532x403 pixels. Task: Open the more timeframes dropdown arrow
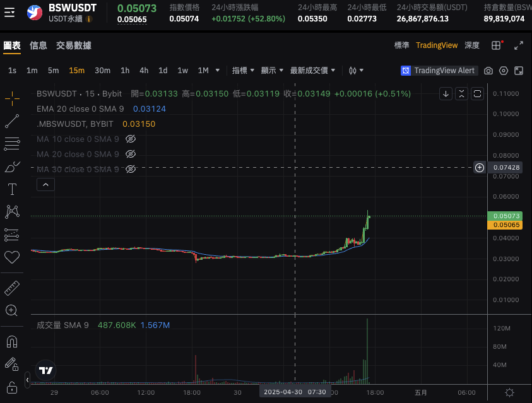click(x=218, y=71)
